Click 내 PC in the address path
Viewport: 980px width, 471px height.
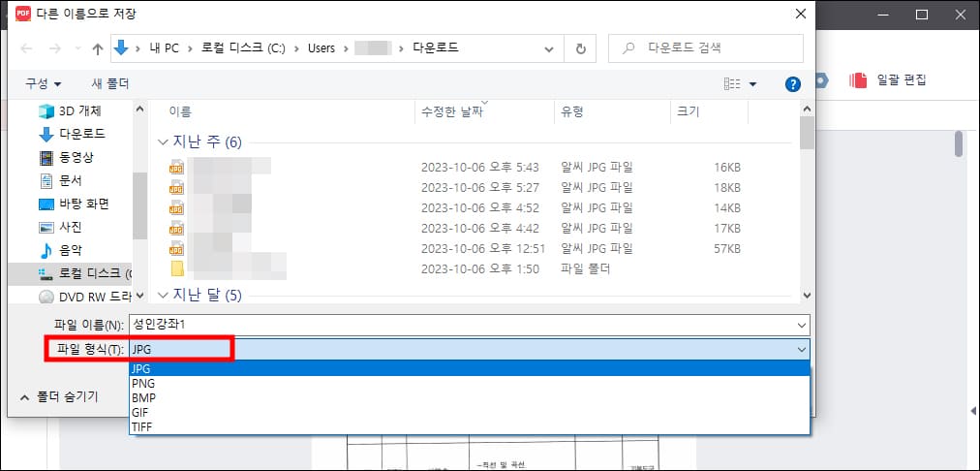coord(164,48)
